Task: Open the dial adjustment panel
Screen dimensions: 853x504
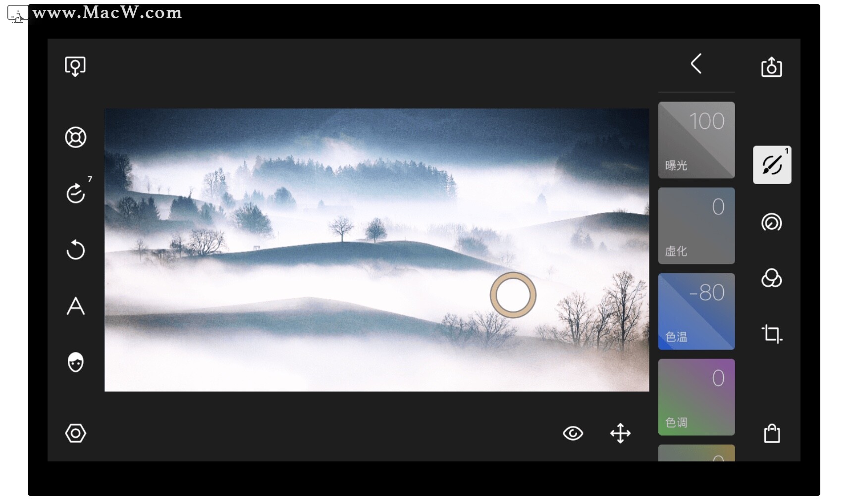Action: click(x=772, y=223)
